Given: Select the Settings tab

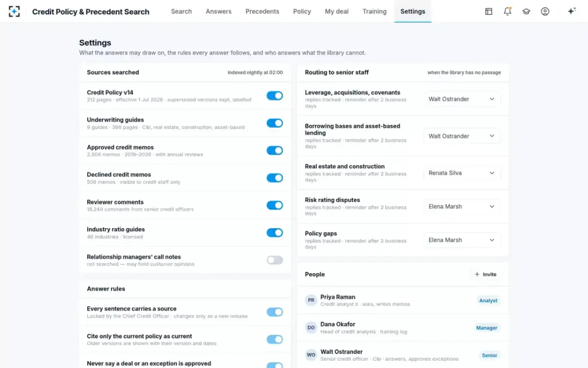Looking at the screenshot, I should tap(413, 11).
